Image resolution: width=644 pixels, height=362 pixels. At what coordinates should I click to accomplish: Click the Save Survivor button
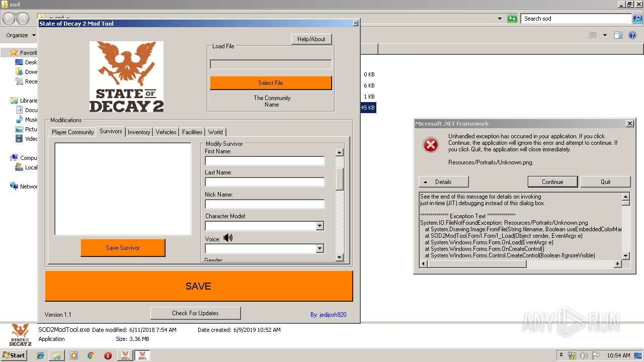123,248
